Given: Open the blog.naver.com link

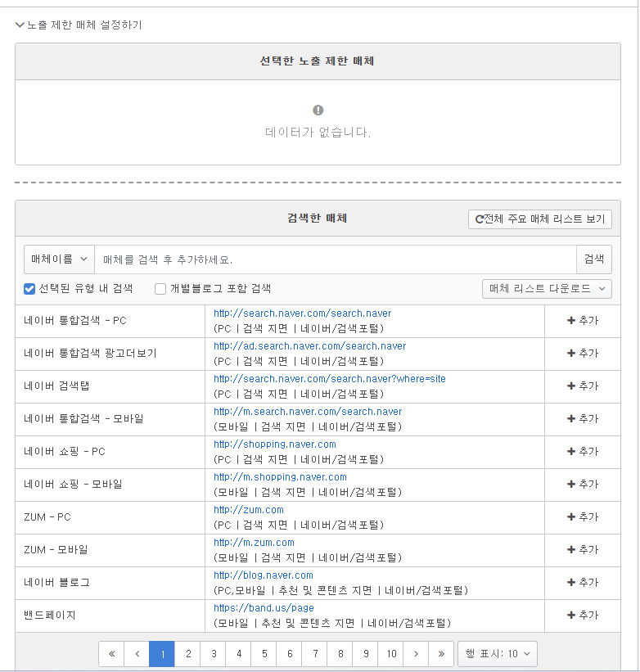Looking at the screenshot, I should point(263,575).
